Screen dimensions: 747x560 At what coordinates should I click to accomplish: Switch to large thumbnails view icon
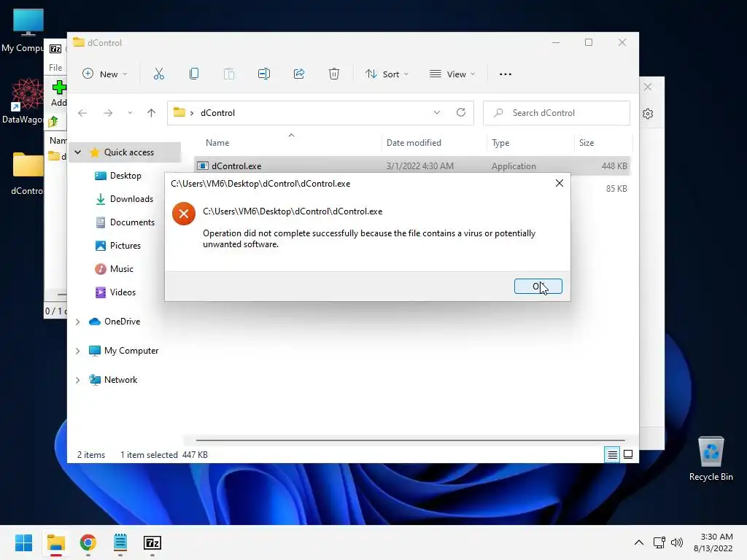pyautogui.click(x=628, y=455)
